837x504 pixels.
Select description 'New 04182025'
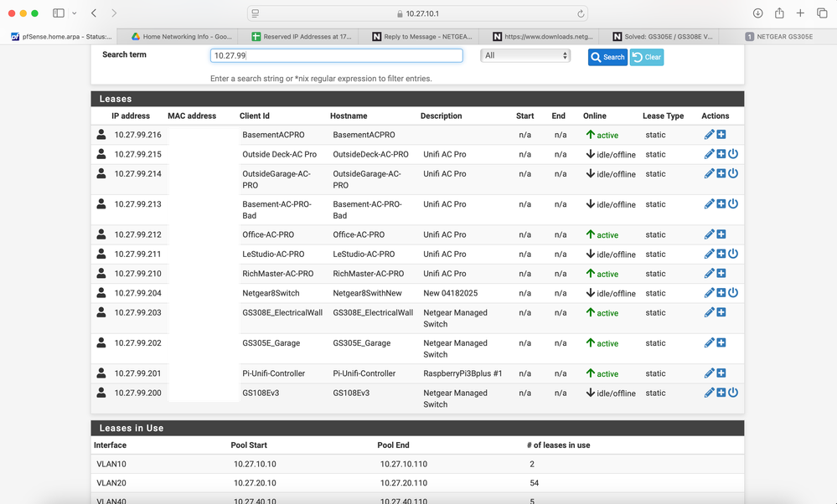coord(451,293)
